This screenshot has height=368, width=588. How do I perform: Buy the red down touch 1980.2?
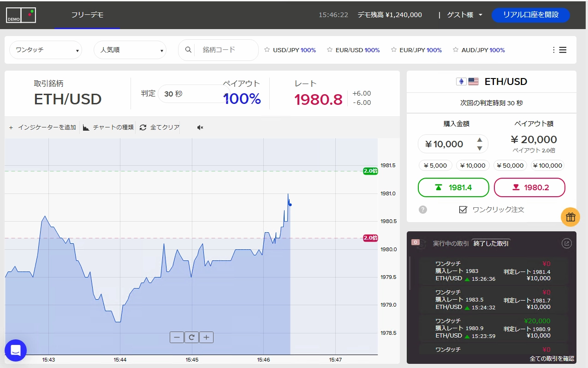[x=529, y=187]
